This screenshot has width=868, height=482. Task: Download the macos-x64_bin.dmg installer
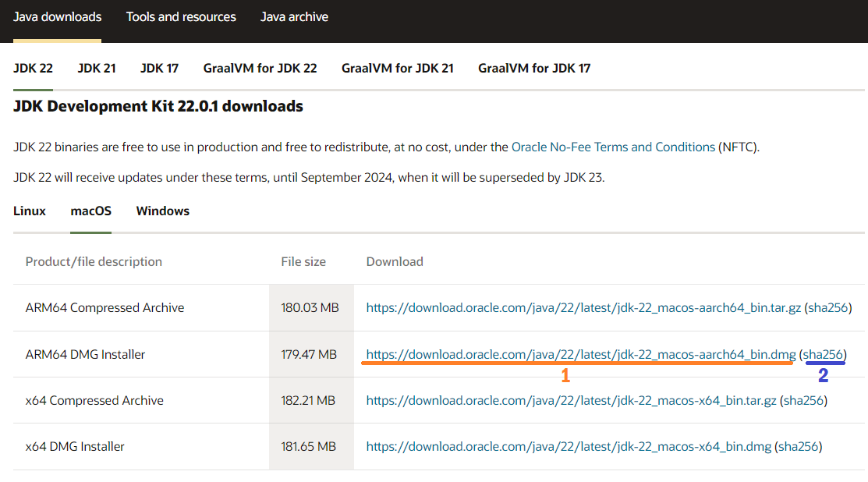pyautogui.click(x=569, y=447)
